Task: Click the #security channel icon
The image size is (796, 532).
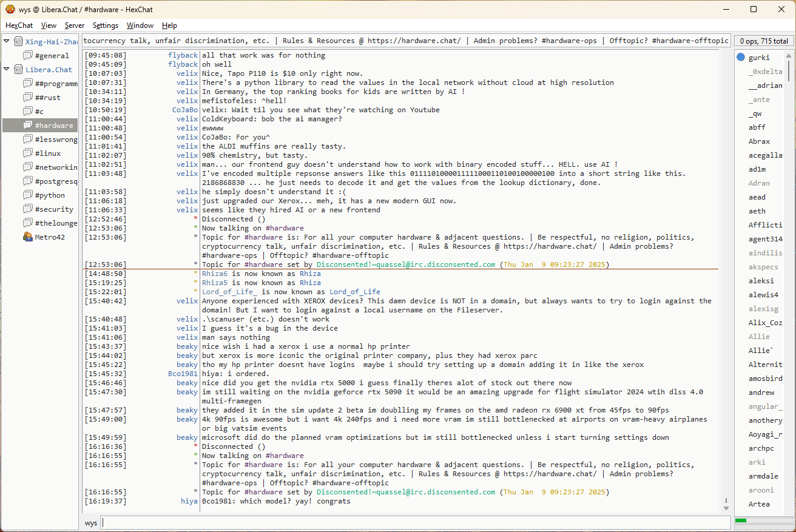Action: pos(28,209)
